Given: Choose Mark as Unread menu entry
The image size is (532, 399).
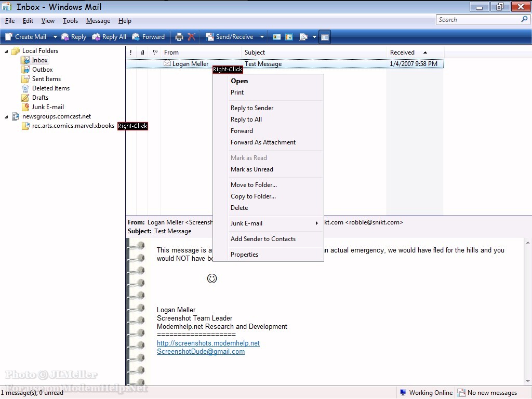Looking at the screenshot, I should point(268,169).
